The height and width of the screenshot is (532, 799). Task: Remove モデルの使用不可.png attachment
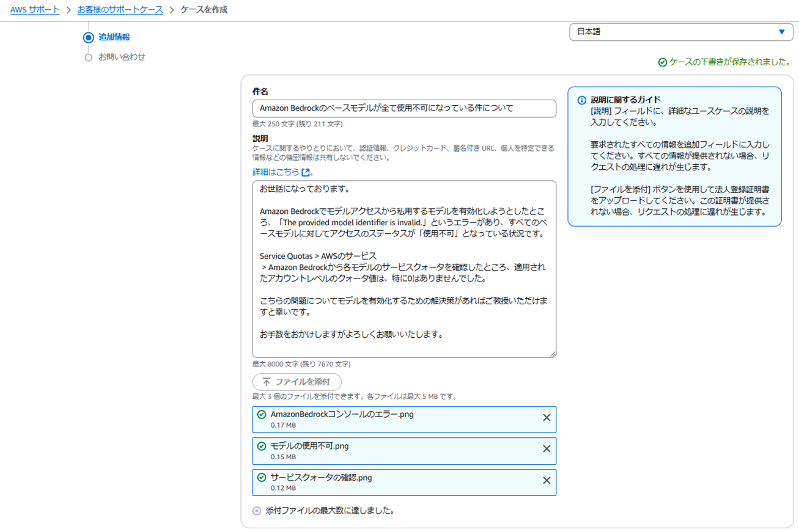coord(547,449)
